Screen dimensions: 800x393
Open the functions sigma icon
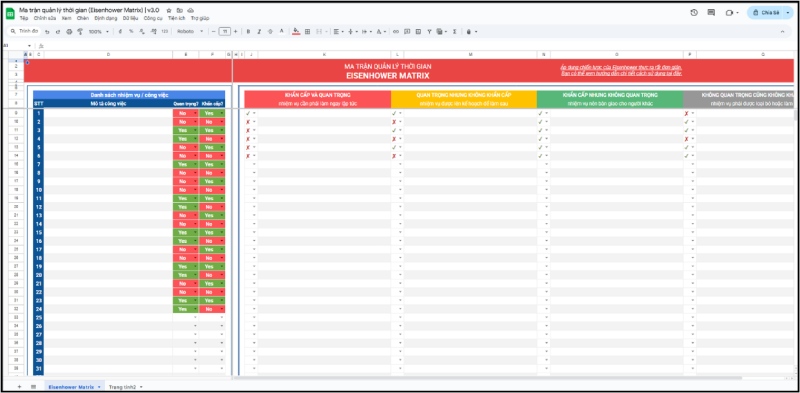(454, 32)
